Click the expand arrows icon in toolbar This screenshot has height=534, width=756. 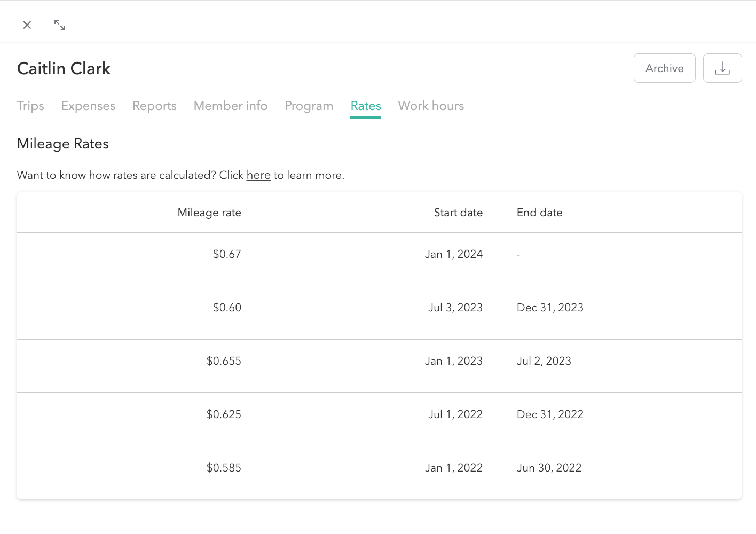(59, 25)
